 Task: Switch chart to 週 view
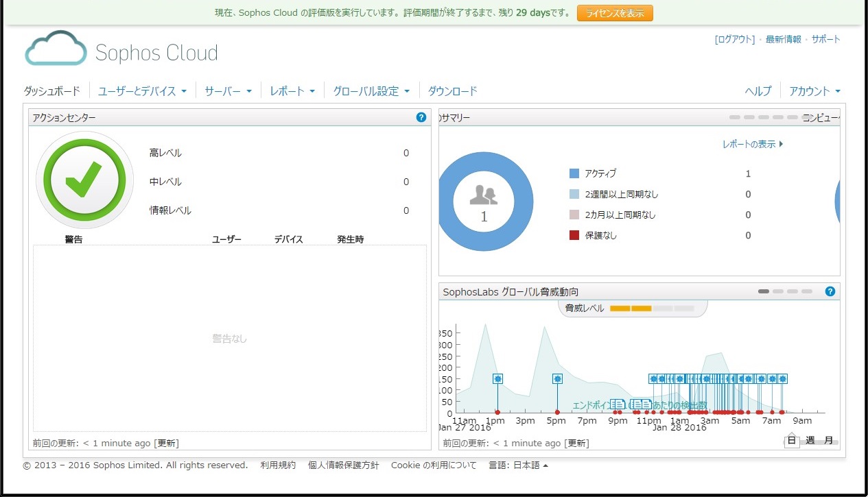(810, 440)
